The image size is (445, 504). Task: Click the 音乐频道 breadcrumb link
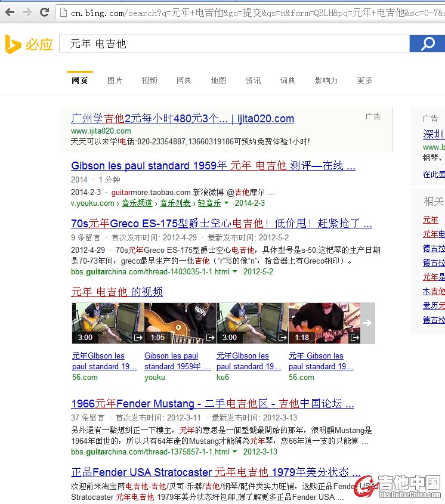137,203
